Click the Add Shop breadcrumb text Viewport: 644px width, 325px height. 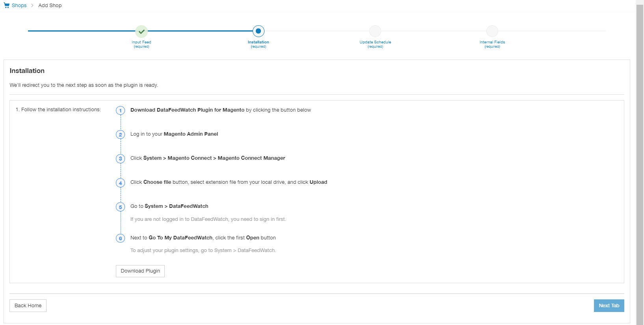click(50, 6)
